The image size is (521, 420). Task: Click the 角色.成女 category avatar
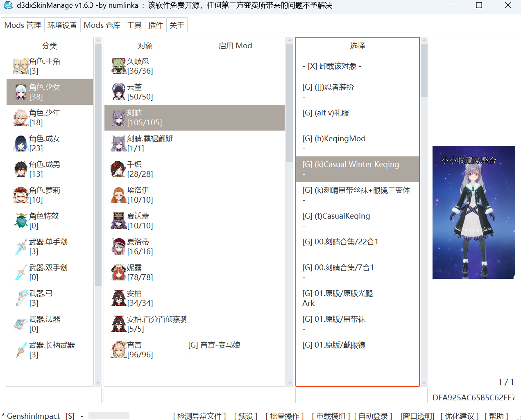click(20, 144)
